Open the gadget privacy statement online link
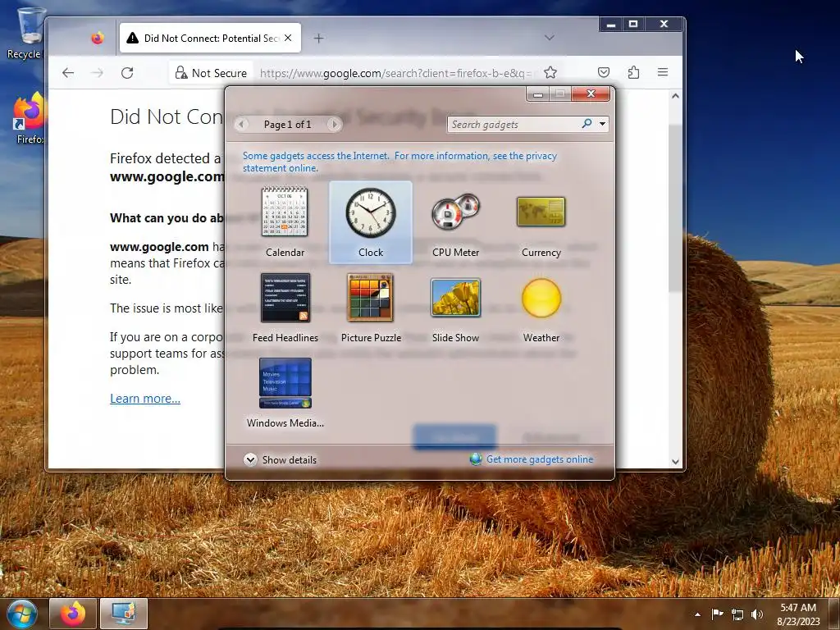840x630 pixels. coord(399,162)
